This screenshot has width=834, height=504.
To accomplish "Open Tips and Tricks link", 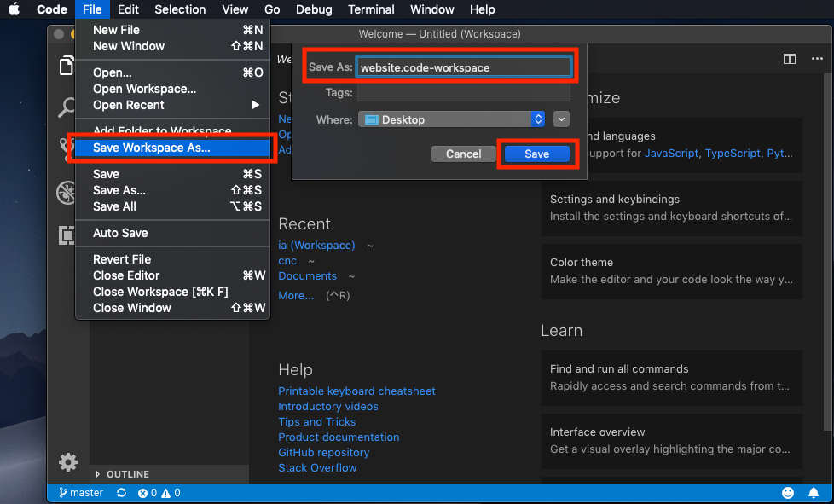I will pyautogui.click(x=317, y=422).
